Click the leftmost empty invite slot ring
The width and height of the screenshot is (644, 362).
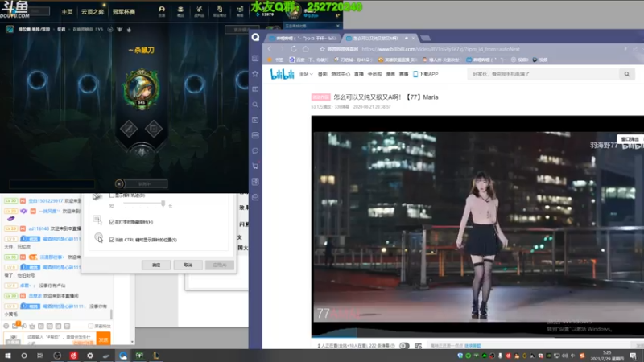click(x=37, y=80)
